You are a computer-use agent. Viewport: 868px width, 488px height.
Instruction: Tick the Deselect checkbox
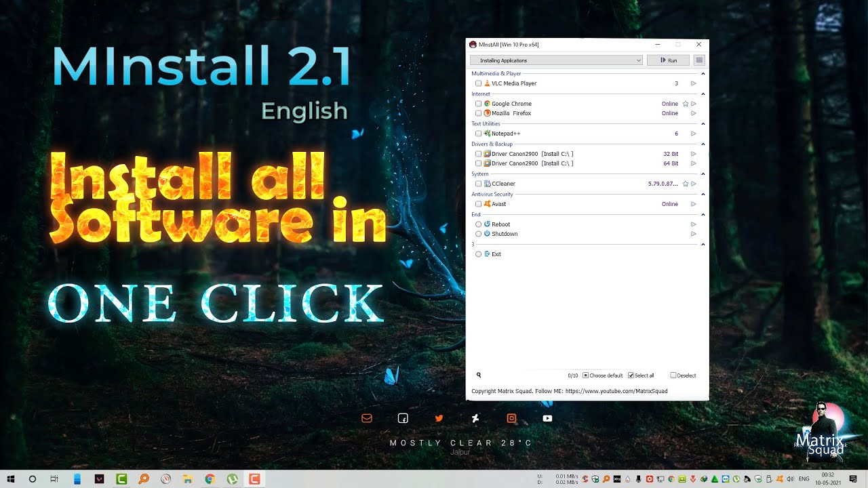[673, 375]
